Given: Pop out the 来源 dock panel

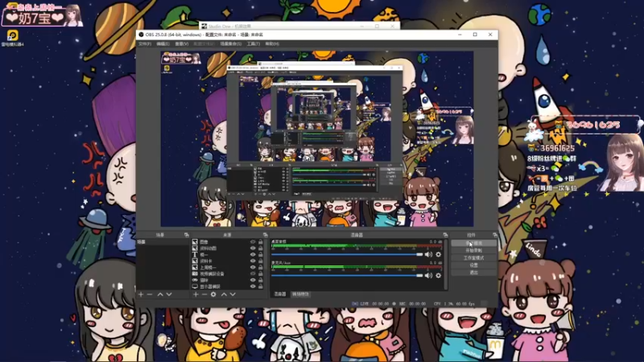Looking at the screenshot, I should point(266,235).
